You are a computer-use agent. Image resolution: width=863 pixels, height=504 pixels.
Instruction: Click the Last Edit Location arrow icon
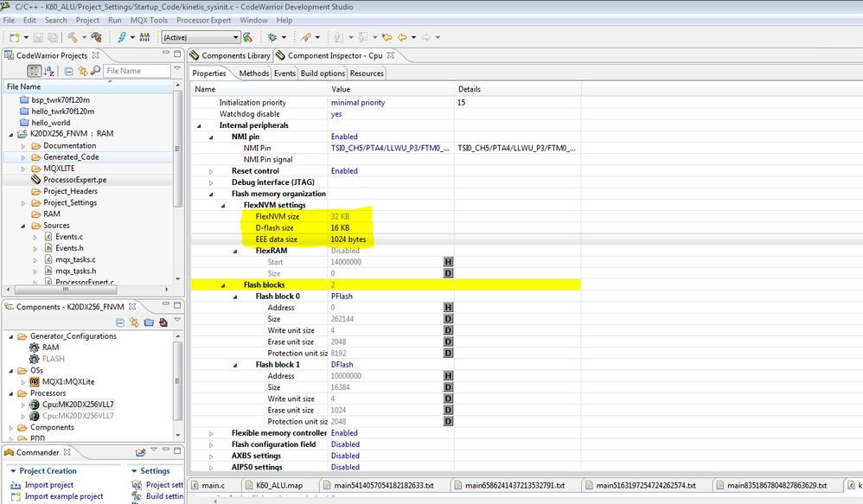point(387,37)
